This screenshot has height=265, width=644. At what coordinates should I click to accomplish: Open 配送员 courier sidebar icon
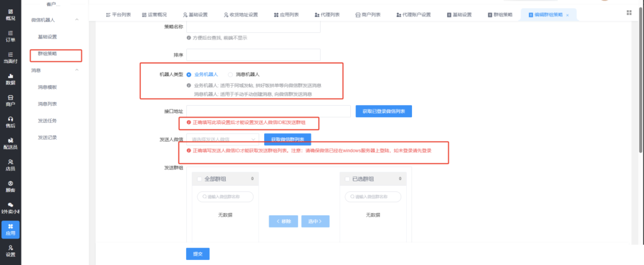[10, 143]
